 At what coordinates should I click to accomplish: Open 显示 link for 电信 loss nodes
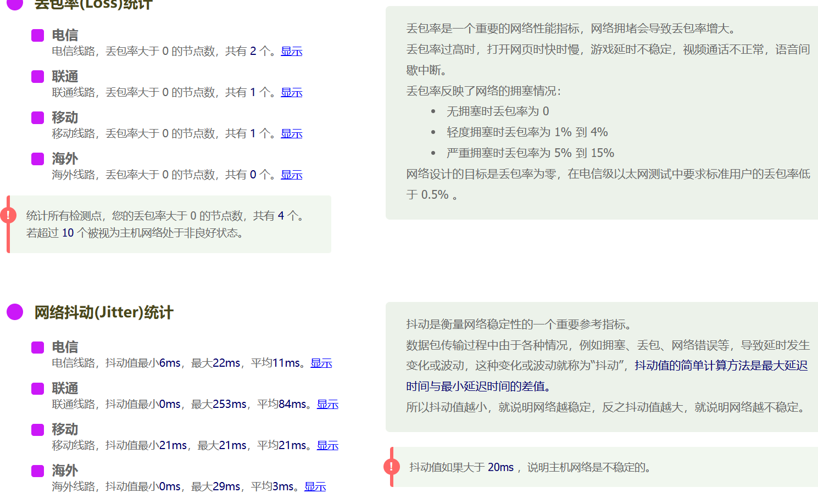[291, 51]
